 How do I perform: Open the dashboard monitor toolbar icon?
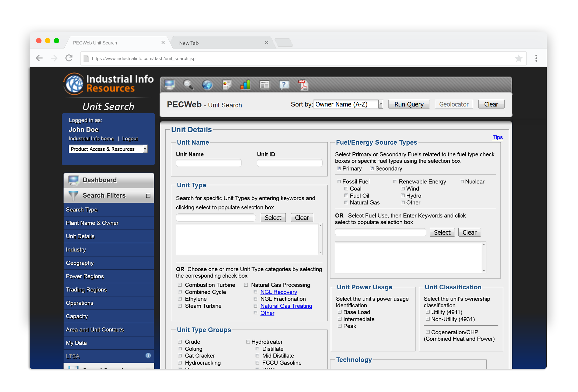pyautogui.click(x=170, y=85)
